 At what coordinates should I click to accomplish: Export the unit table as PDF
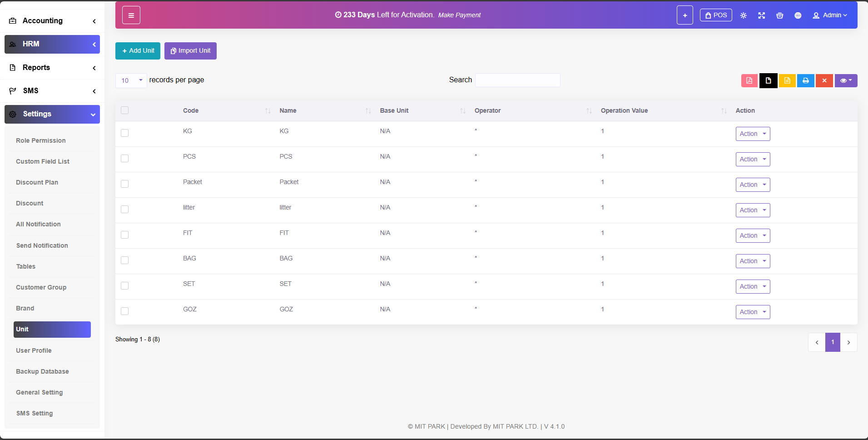click(749, 80)
